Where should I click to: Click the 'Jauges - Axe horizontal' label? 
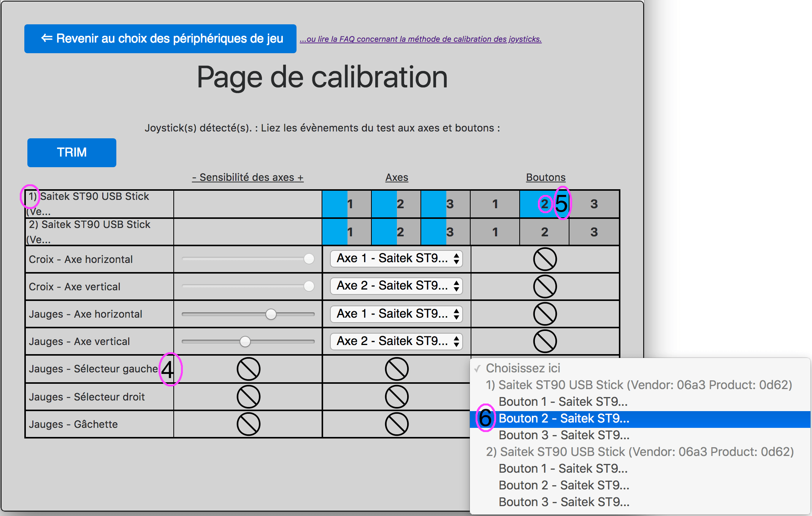coord(86,314)
